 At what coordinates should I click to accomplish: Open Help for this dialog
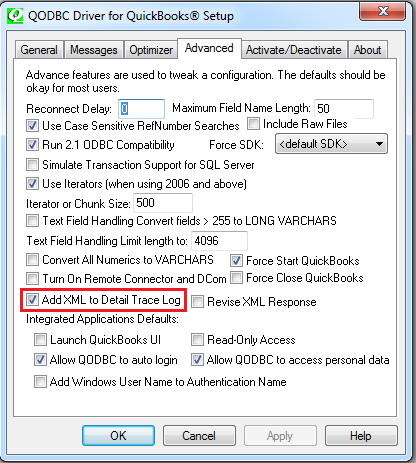pos(361,436)
